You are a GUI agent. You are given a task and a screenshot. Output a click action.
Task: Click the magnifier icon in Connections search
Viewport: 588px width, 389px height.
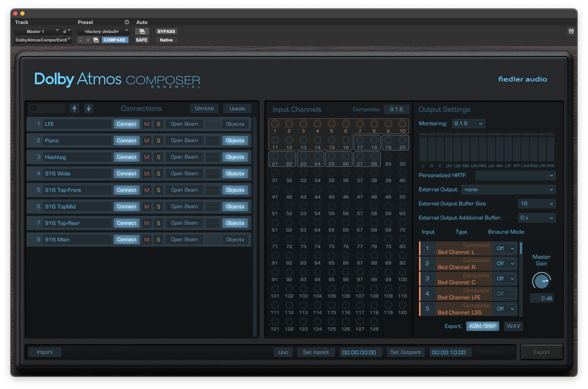pos(34,108)
